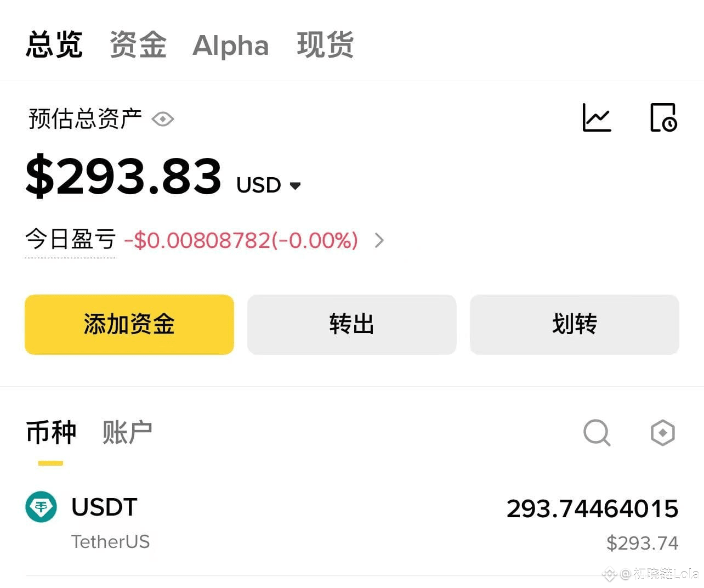Screen dimensions: 704x588
Task: Toggle the eye icon to hide balance
Action: point(163,119)
